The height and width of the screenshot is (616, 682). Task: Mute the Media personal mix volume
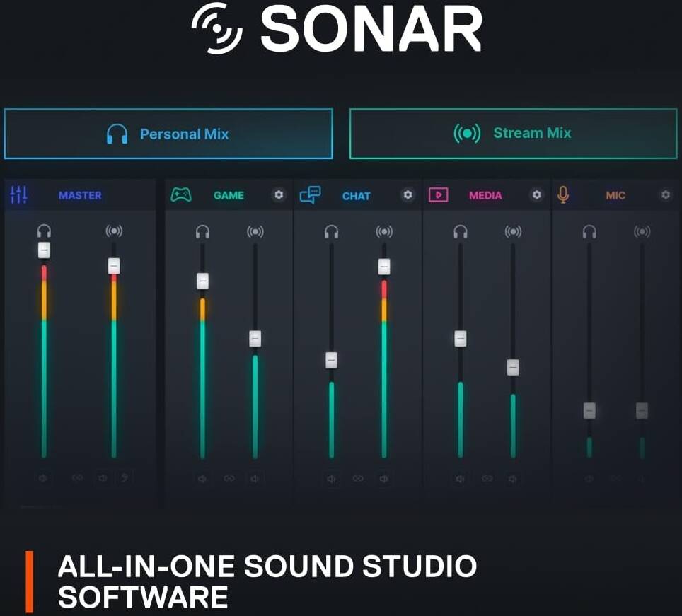coord(460,479)
